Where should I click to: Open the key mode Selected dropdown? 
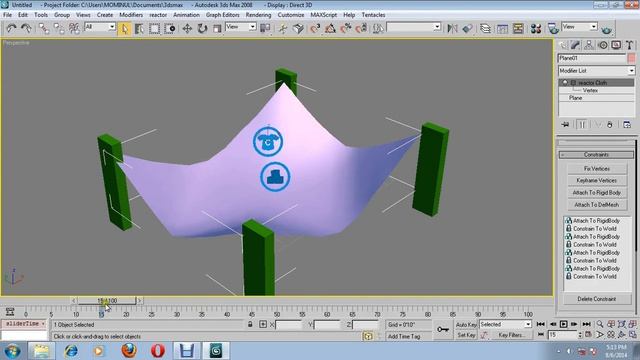pyautogui.click(x=505, y=324)
